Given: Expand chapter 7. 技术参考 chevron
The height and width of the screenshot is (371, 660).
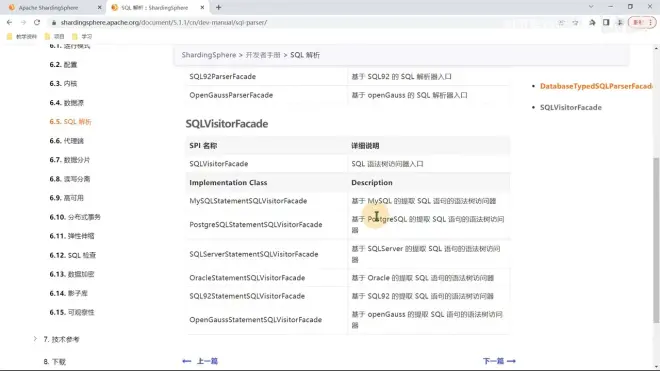Looking at the screenshot, I should tap(35, 339).
